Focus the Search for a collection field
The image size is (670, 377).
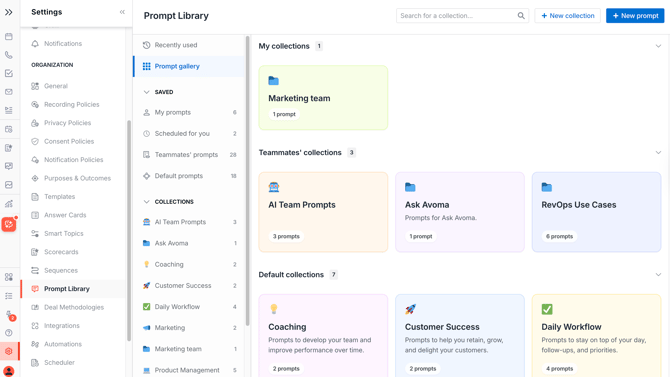click(462, 16)
